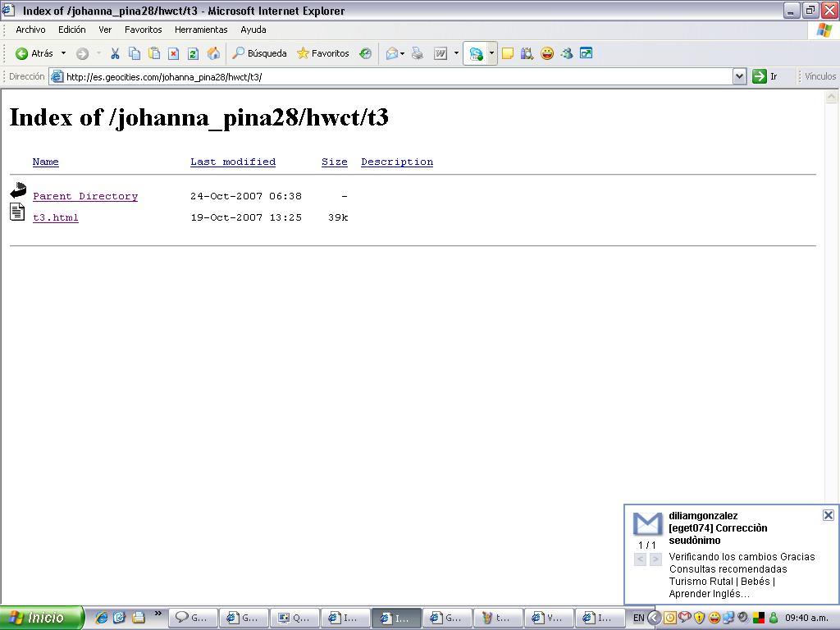Screen dimensions: 840x630
Task: Switch to the t... taskbar window
Action: pos(498,619)
